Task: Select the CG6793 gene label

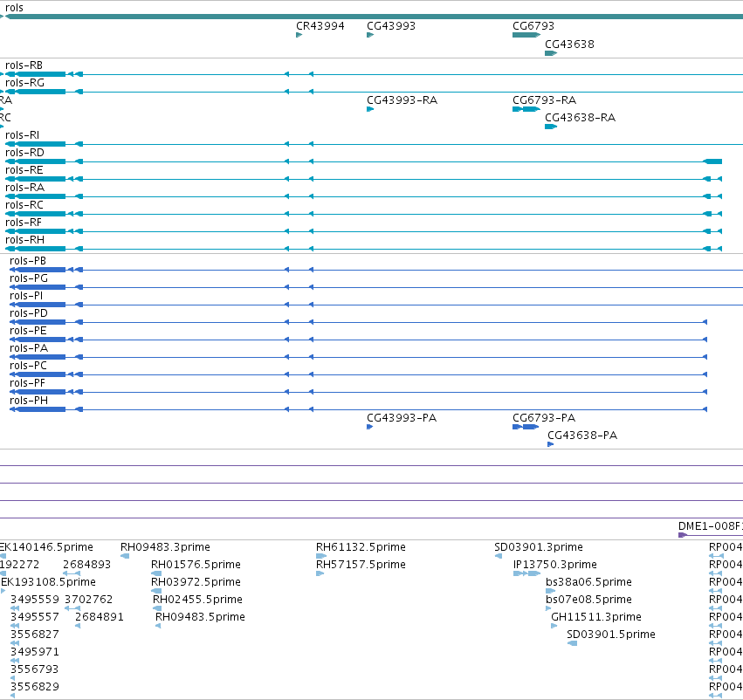Action: 533,25
